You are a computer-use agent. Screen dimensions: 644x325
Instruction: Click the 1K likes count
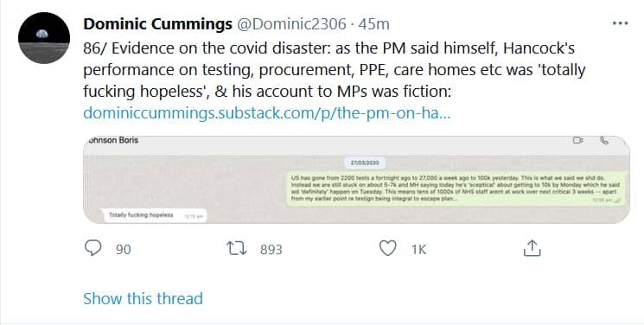[x=419, y=250]
